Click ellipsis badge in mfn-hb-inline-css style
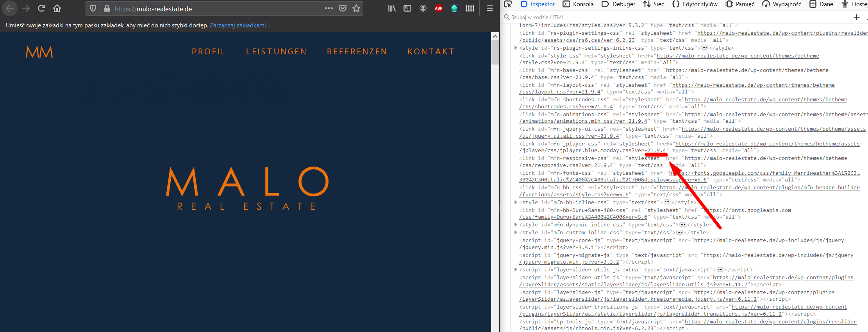Image resolution: width=868 pixels, height=332 pixels. point(667,202)
